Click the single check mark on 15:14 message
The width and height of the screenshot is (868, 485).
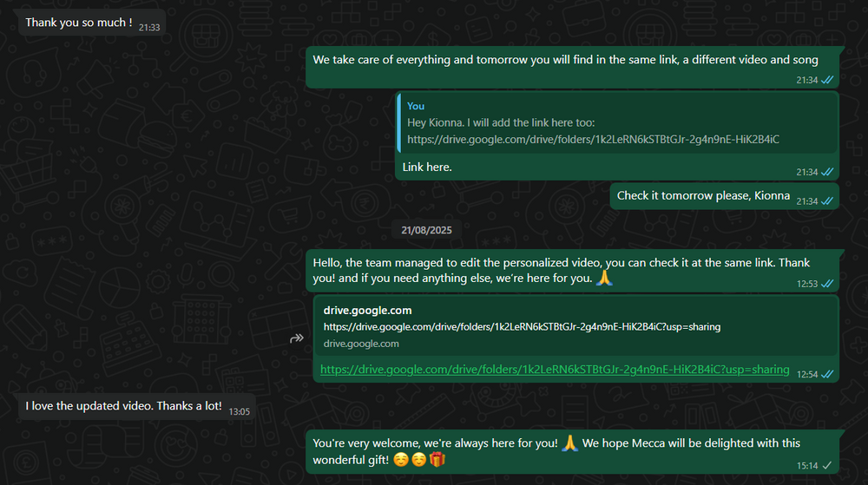pos(827,466)
